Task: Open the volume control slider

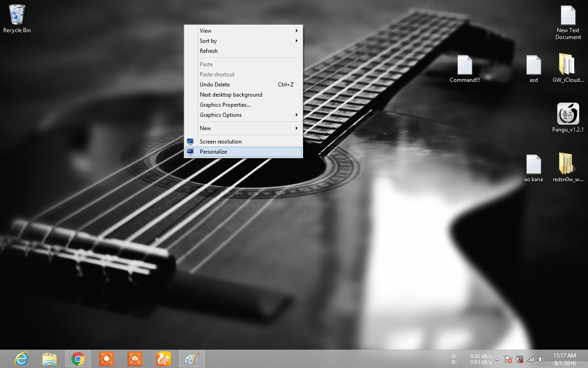Action: click(542, 359)
